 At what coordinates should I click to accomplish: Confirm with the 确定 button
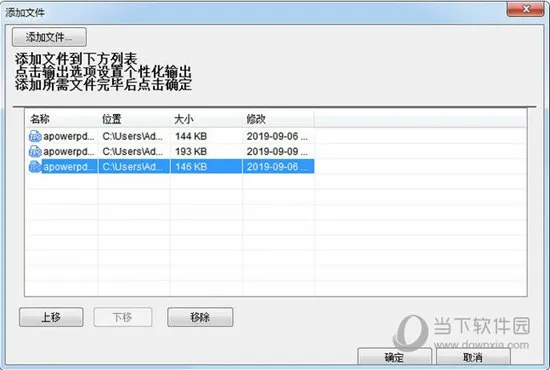pyautogui.click(x=394, y=357)
